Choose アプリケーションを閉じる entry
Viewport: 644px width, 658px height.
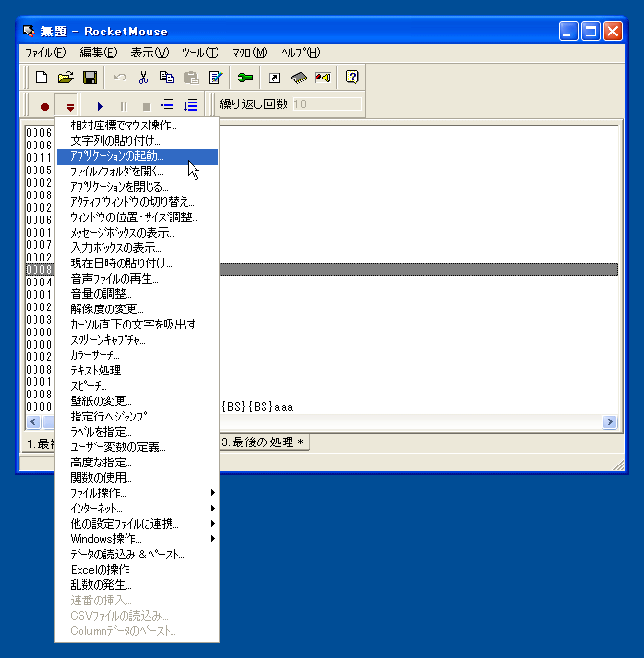click(137, 187)
